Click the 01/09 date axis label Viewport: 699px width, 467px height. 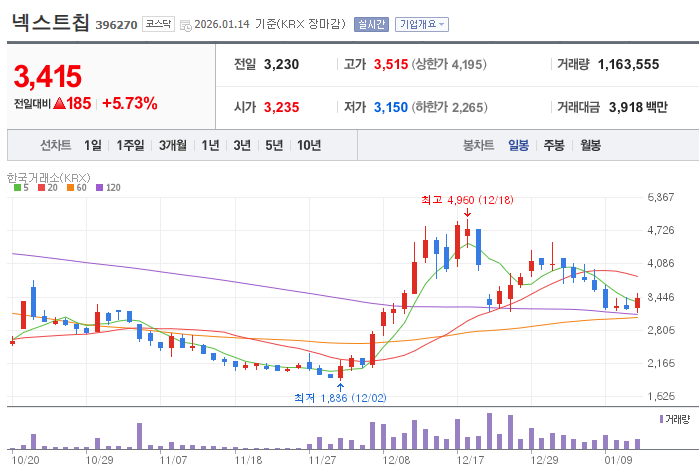pos(618,460)
